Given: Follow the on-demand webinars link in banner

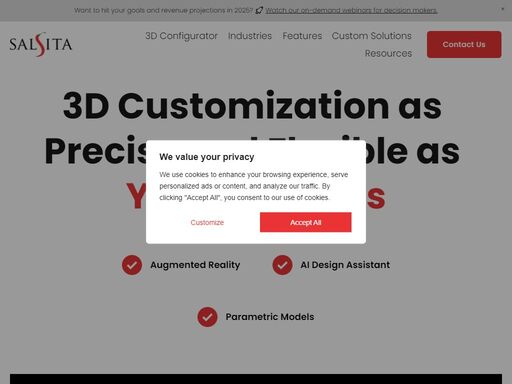Looking at the screenshot, I should pos(351,10).
